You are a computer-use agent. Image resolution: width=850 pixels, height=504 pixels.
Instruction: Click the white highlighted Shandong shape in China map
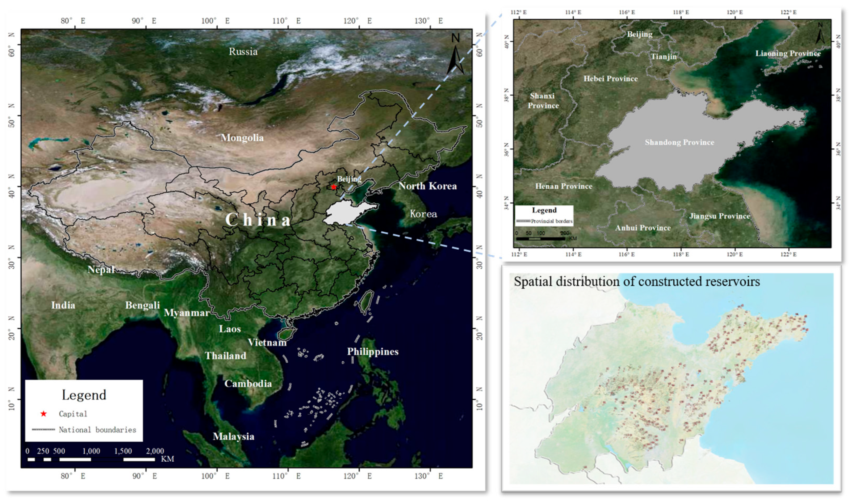[346, 213]
